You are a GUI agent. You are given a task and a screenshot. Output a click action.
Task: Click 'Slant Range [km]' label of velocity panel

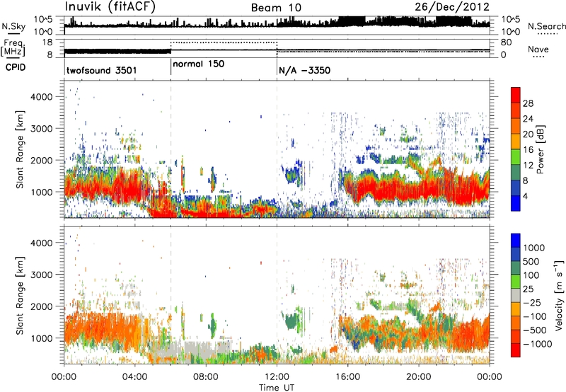coord(20,295)
